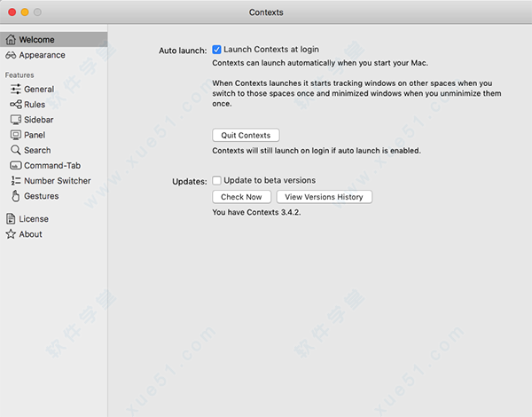Click the Contexts window title
Screen dimensions: 532x417
tap(266, 12)
